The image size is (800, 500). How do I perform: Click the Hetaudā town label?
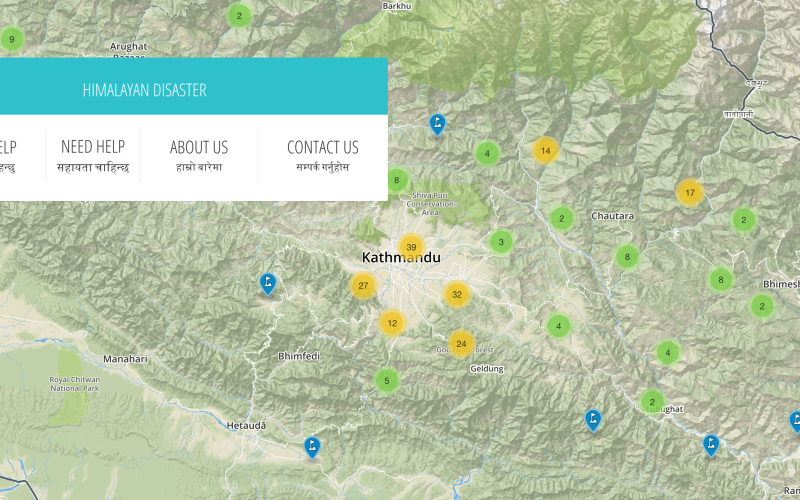coord(246,426)
